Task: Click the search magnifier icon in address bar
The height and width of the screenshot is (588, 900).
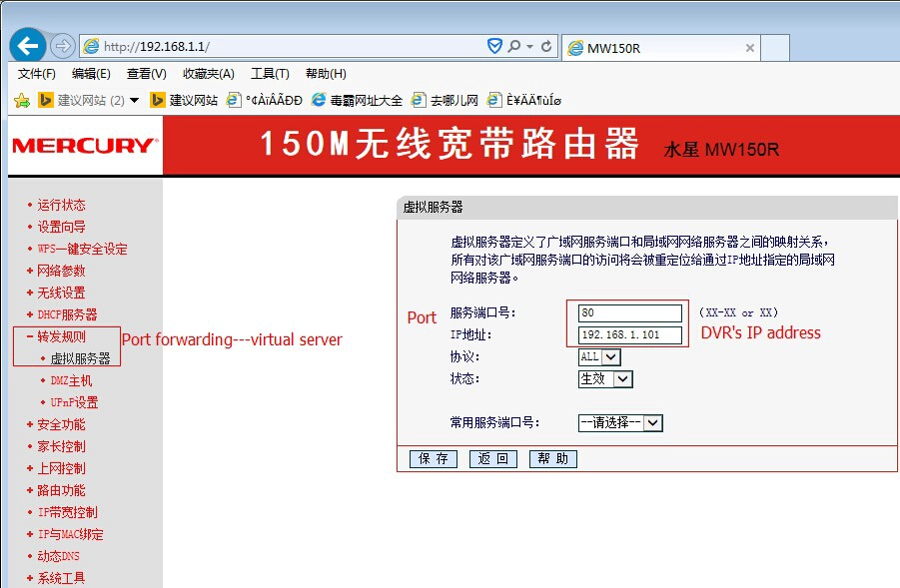Action: point(513,46)
